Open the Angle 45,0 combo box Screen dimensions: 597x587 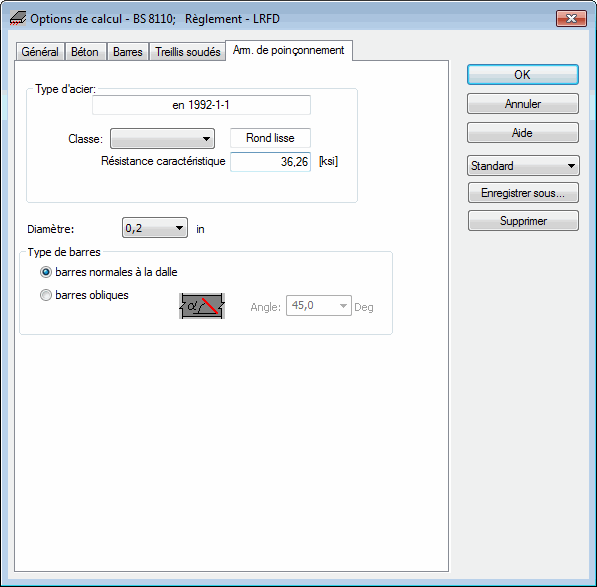pos(319,306)
